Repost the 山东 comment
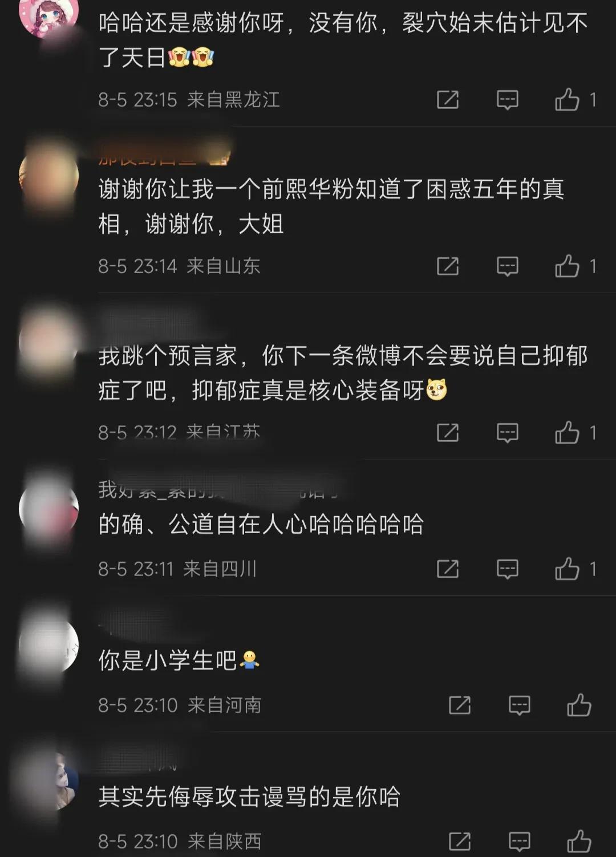This screenshot has width=616, height=857. click(x=448, y=266)
